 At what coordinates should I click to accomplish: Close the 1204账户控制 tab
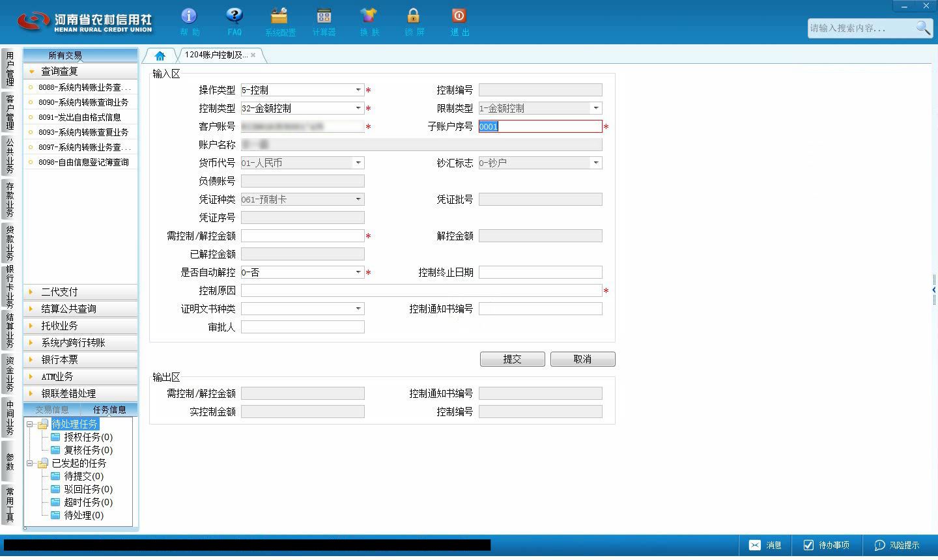coord(253,55)
